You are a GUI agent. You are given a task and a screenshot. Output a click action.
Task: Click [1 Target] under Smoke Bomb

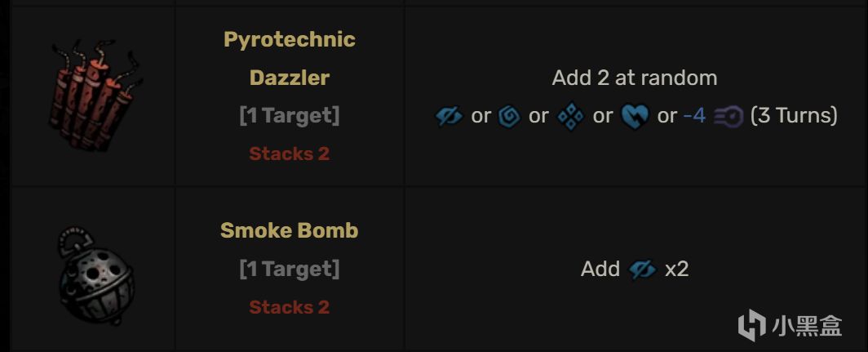(290, 269)
